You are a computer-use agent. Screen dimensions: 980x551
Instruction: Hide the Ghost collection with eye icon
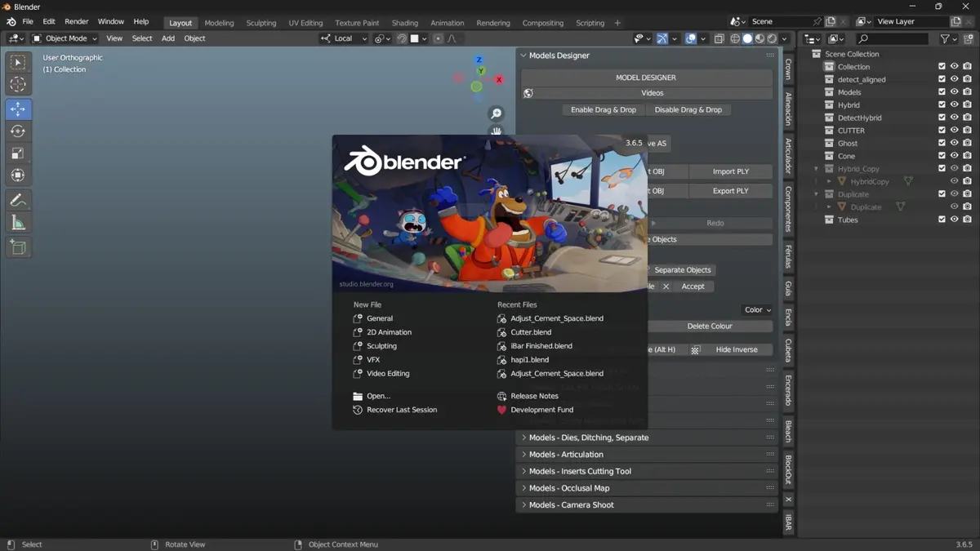954,144
